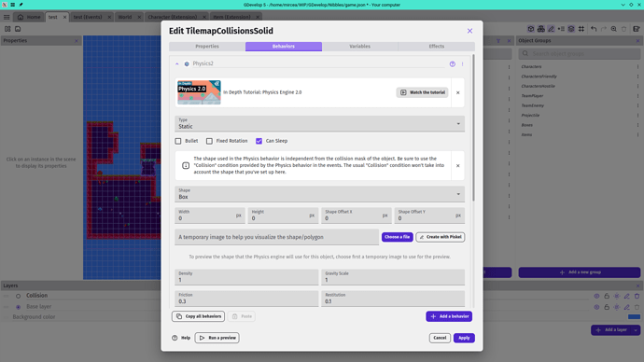Switch to the Variables tab
Screen dimensions: 644x362
click(359, 47)
